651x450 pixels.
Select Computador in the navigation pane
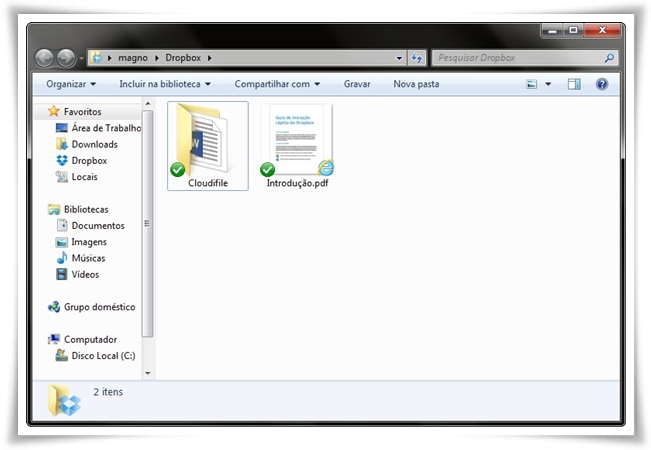click(x=91, y=339)
